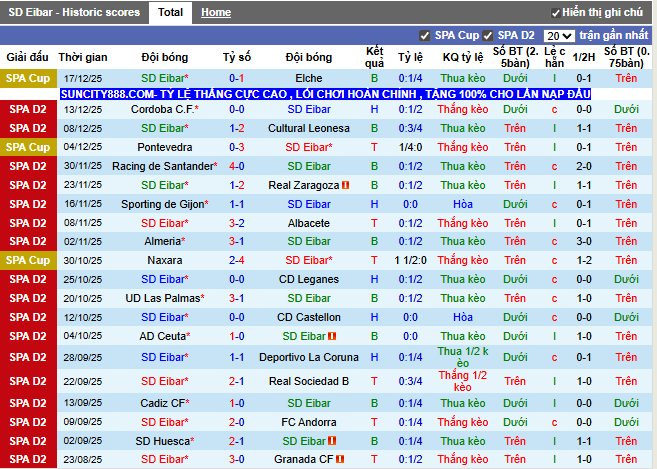Image resolution: width=657 pixels, height=469 pixels.
Task: Select Thắng 1/2 kèo result text
Action: coord(463,381)
